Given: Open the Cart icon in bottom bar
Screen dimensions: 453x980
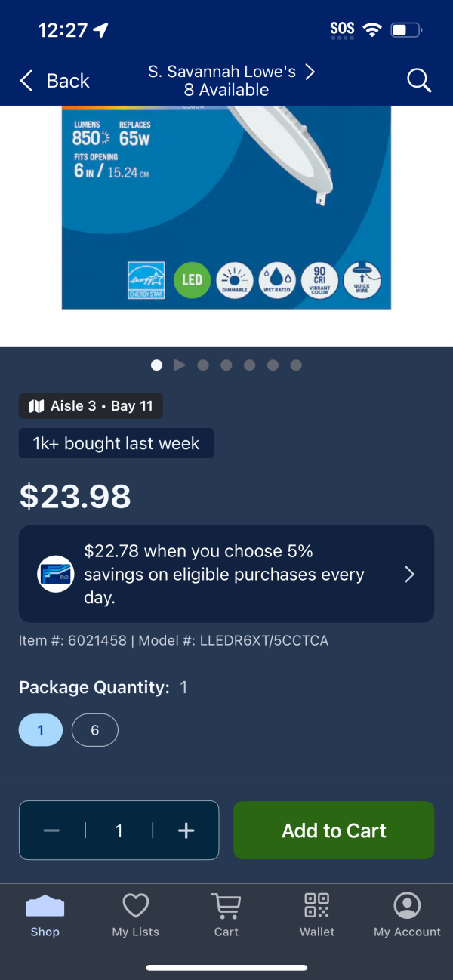Looking at the screenshot, I should pyautogui.click(x=226, y=906).
